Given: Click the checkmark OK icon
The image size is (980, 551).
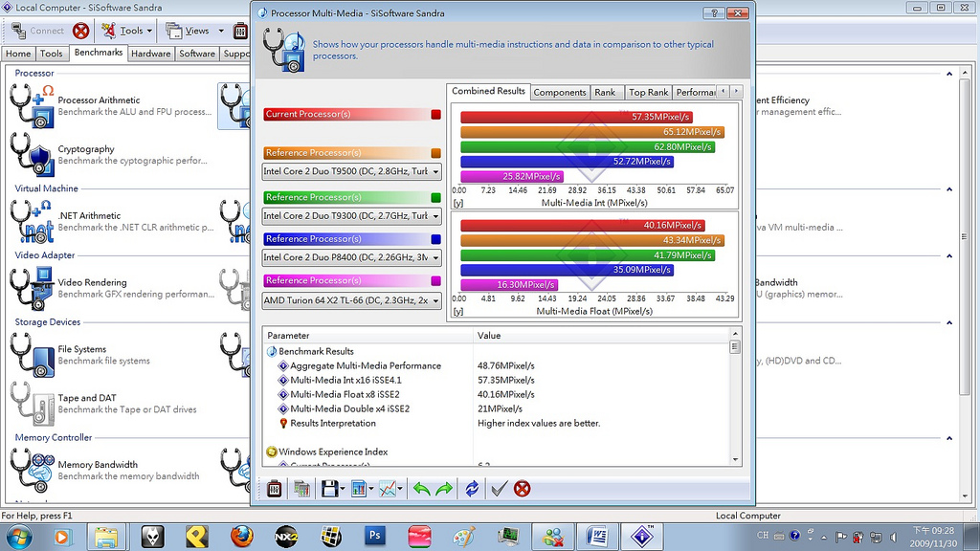Looking at the screenshot, I should coord(498,489).
